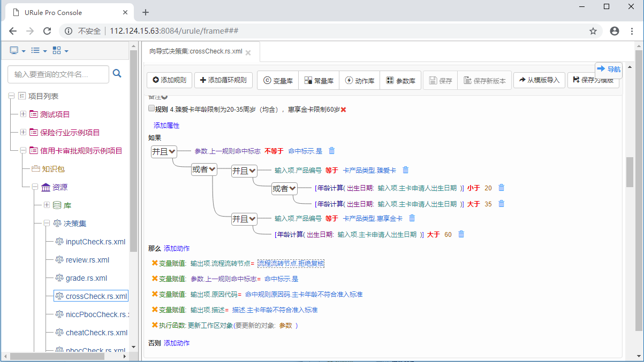Open 并且 dropdown beside 惠享金卡 condition
644x362 pixels.
click(245, 219)
